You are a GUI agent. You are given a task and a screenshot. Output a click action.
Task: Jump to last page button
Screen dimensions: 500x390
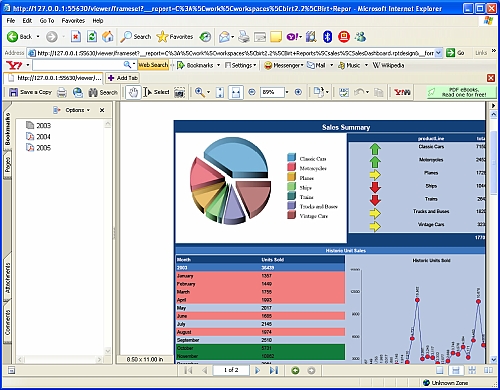tap(274, 370)
